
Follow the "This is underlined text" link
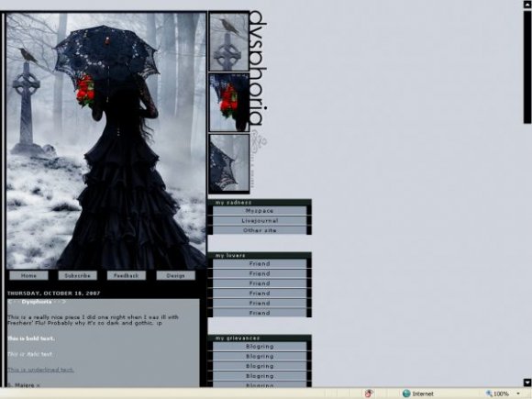click(x=40, y=370)
